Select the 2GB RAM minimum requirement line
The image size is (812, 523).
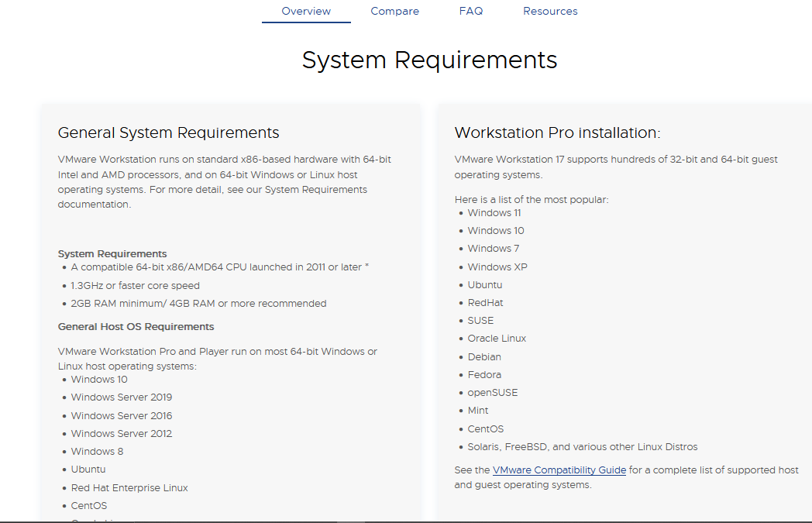(198, 304)
